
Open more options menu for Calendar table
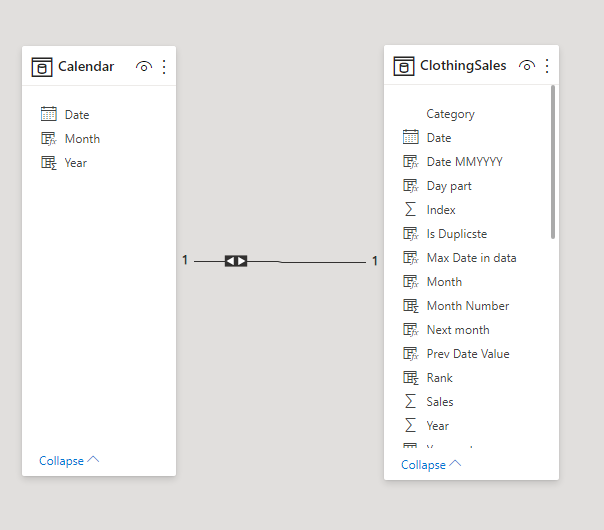pyautogui.click(x=164, y=67)
